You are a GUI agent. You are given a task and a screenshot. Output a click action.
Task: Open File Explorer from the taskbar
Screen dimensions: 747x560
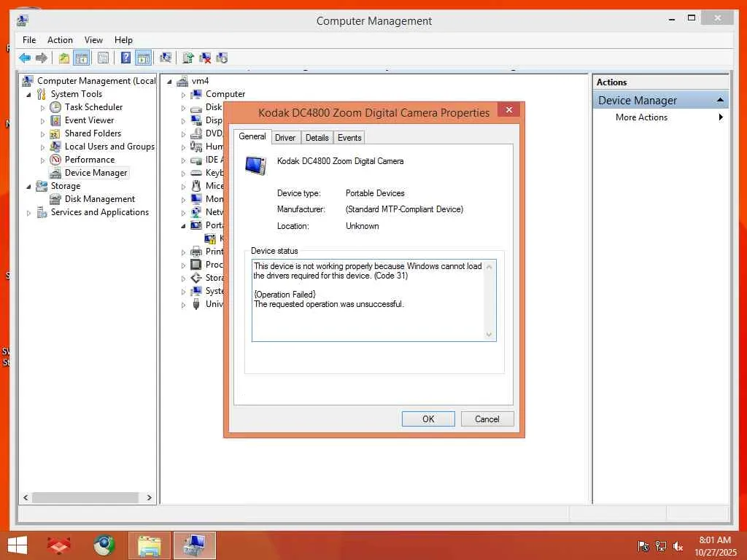[x=149, y=545]
